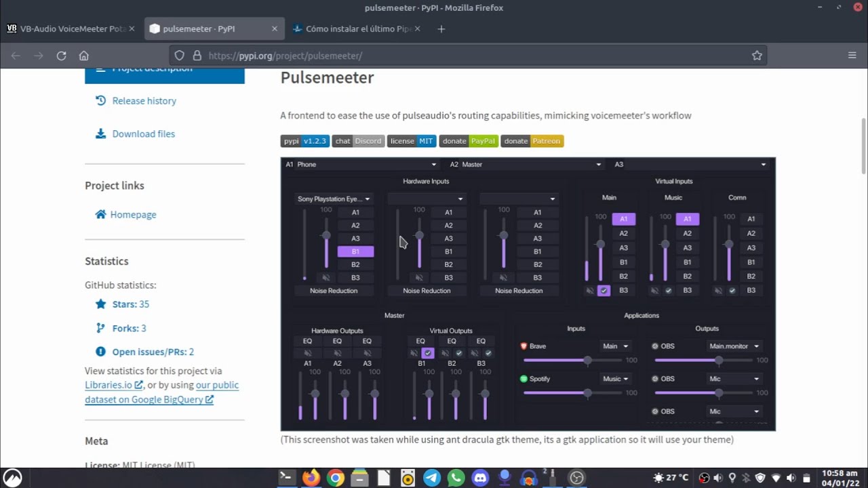Open Firefox from the taskbar
The width and height of the screenshot is (868, 488).
(x=311, y=478)
